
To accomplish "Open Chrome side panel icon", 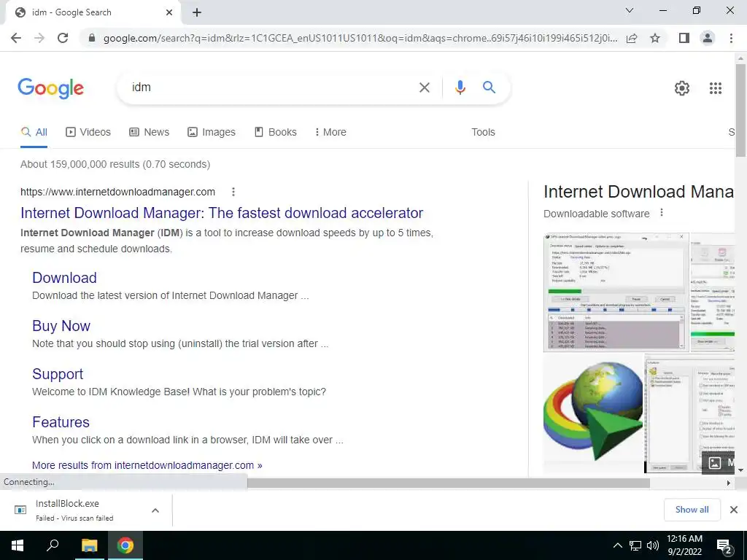I will coord(684,38).
